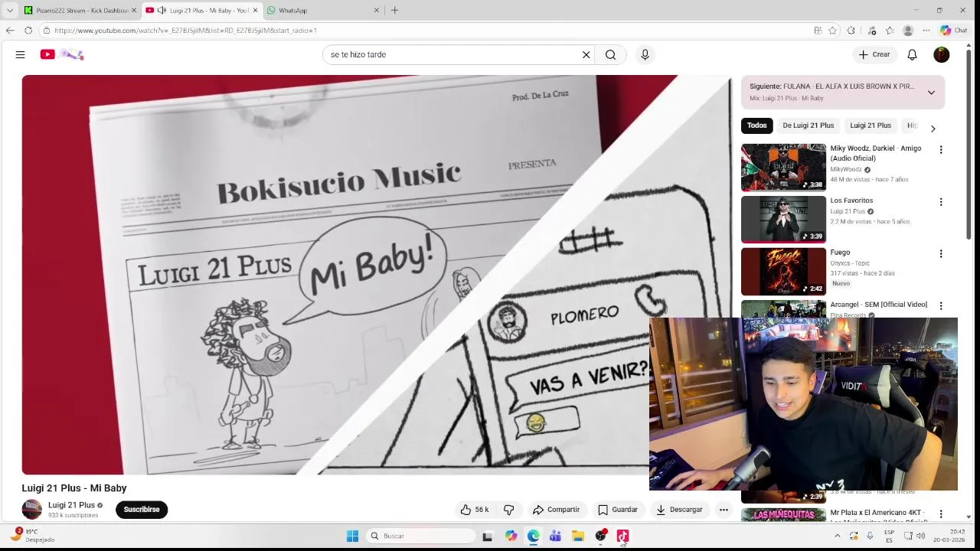
Task: Clear the search box with the X
Action: [x=586, y=54]
